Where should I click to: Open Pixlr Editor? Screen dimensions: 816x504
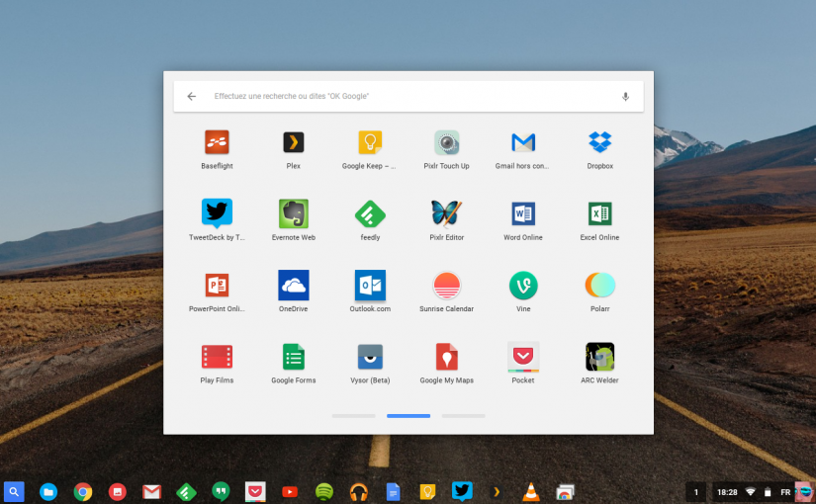[x=446, y=213]
